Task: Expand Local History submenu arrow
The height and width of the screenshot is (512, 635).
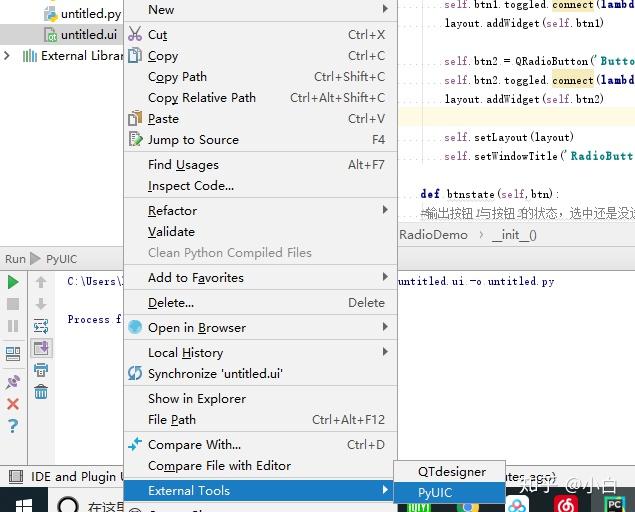Action: pyautogui.click(x=385, y=352)
